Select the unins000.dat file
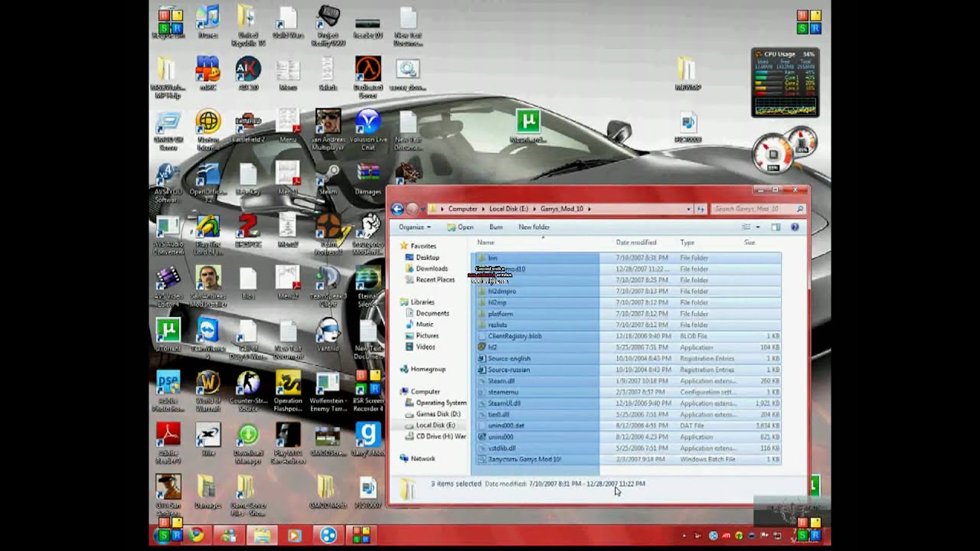The height and width of the screenshot is (551, 980). point(626,425)
